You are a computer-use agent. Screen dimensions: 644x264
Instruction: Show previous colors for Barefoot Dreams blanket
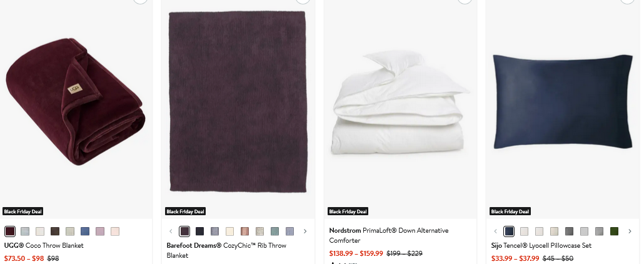click(171, 231)
